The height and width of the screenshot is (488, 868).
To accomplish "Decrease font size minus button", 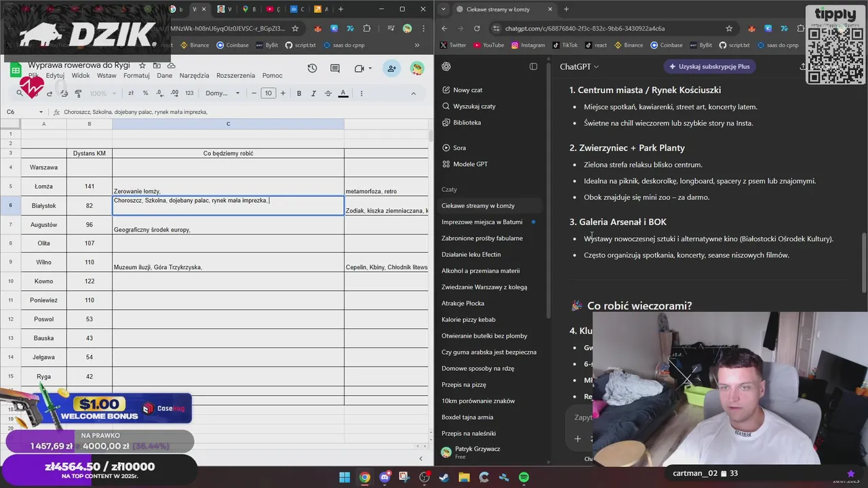I will (254, 94).
